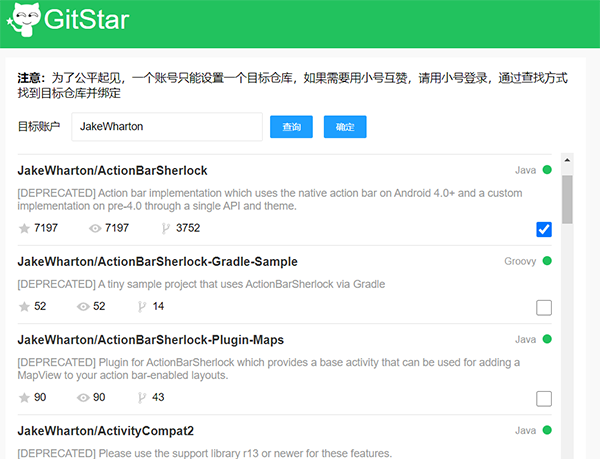600x459 pixels.
Task: Click eye watch icon showing 7197
Action: click(95, 228)
